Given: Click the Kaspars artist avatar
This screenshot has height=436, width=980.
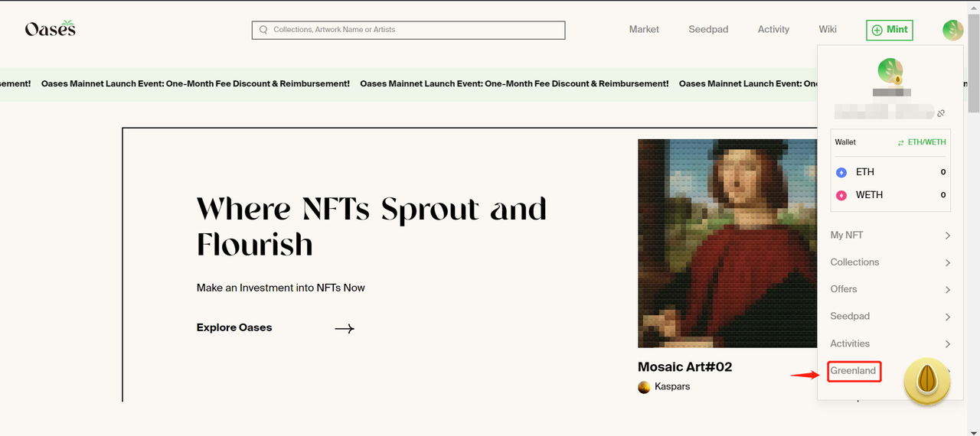Looking at the screenshot, I should coord(644,387).
